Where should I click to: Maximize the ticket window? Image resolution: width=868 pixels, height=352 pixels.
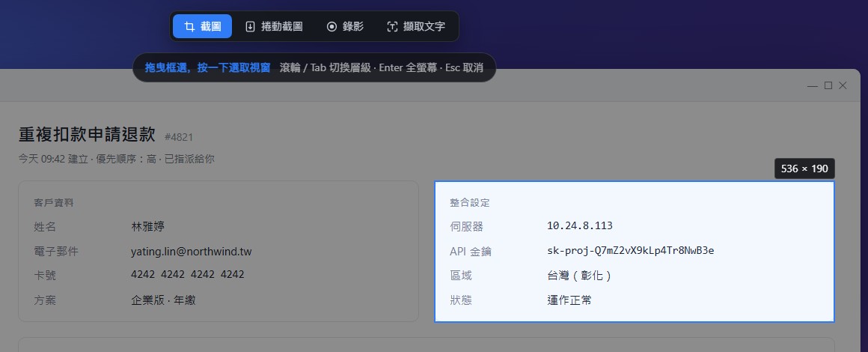coord(828,85)
